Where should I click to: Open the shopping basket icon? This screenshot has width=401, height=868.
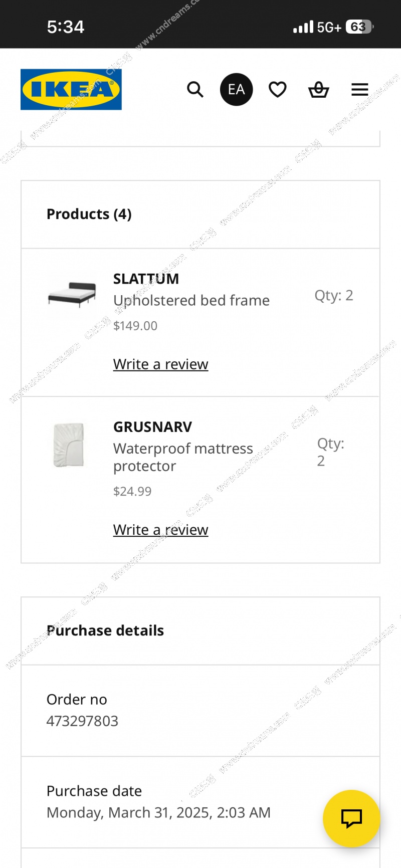[x=318, y=90]
